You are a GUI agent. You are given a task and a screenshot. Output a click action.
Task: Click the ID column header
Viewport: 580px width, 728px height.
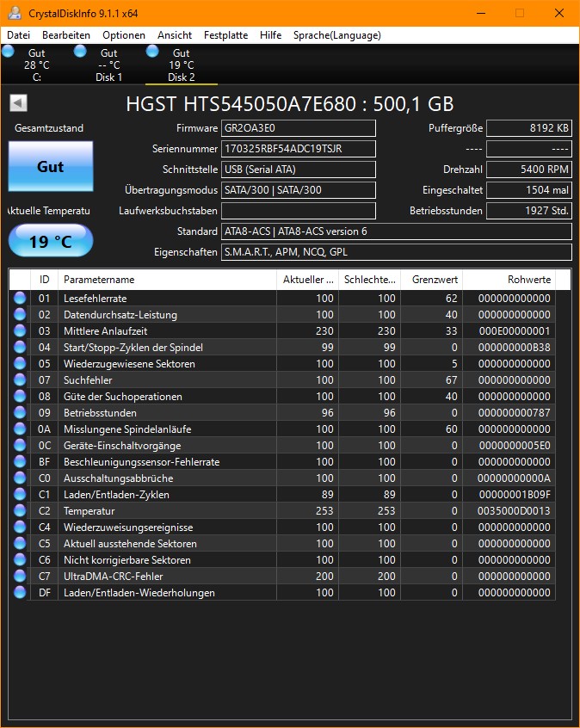[44, 280]
